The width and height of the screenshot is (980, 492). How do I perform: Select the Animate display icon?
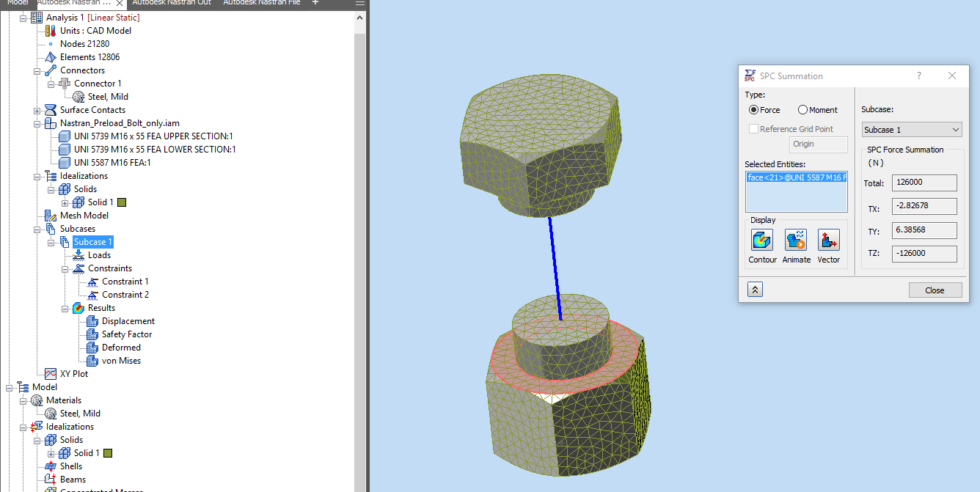click(796, 240)
